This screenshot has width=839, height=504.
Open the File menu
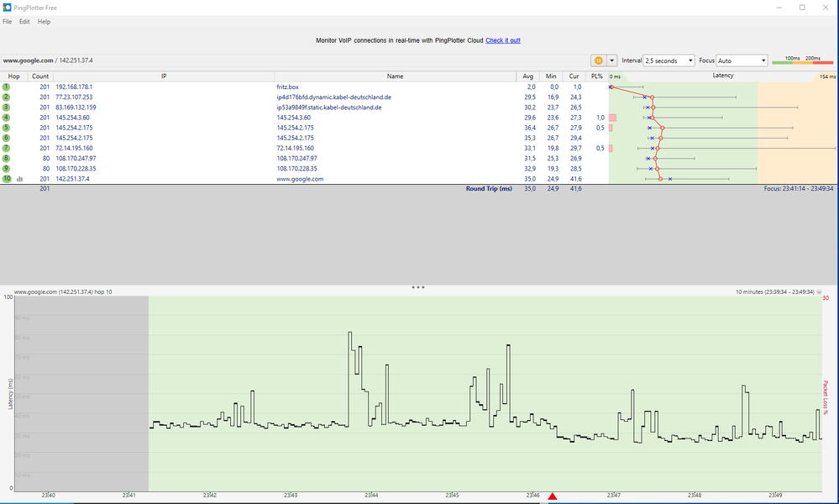[x=7, y=21]
